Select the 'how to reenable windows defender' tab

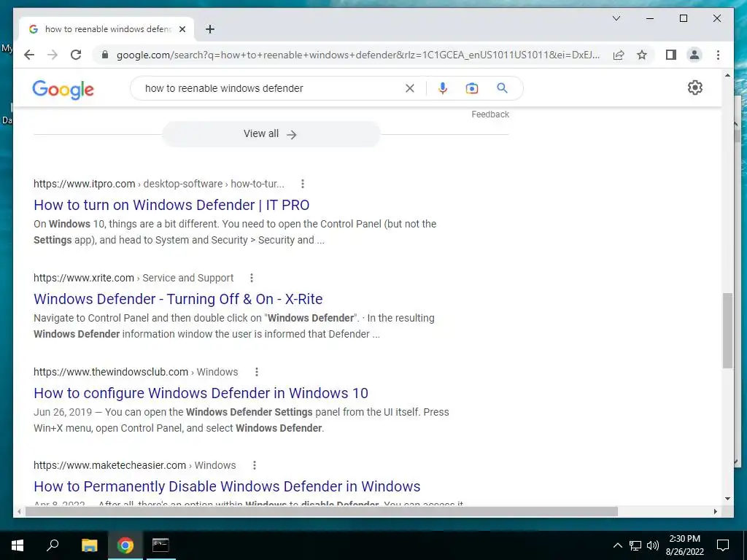pos(107,29)
